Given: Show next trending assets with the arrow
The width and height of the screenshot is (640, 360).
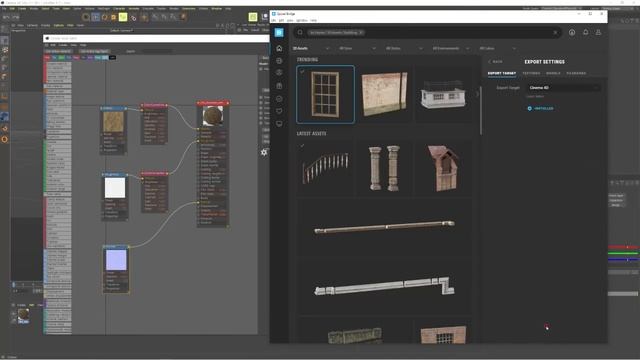Looking at the screenshot, I should click(x=477, y=94).
